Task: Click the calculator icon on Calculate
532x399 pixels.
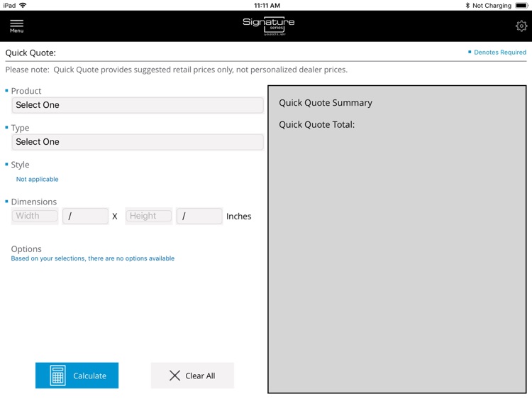Action: (x=57, y=376)
